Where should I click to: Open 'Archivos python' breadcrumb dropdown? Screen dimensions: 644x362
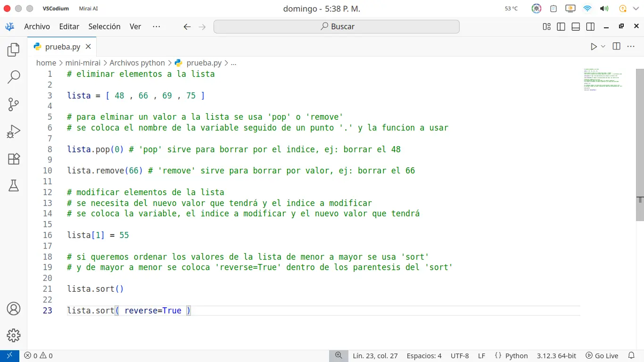(137, 63)
